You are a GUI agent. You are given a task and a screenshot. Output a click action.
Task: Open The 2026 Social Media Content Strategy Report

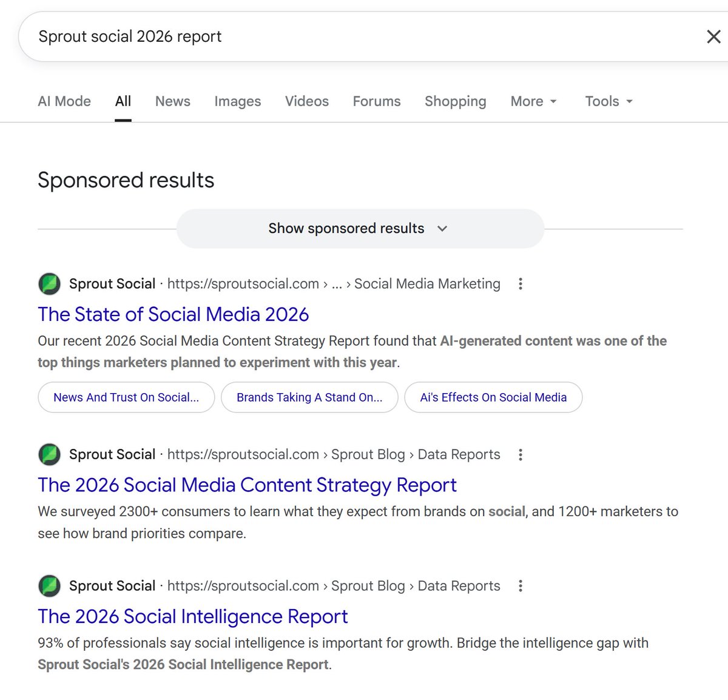coord(247,485)
